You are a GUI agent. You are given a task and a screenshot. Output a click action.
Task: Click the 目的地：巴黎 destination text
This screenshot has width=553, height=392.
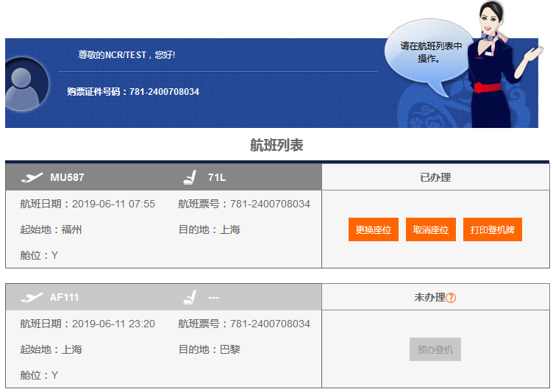(210, 349)
